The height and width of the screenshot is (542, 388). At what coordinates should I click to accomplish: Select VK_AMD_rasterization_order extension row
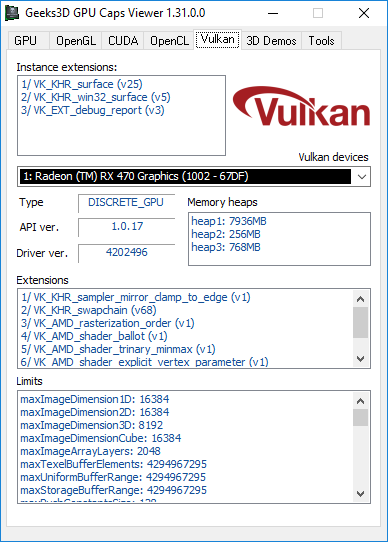click(108, 324)
